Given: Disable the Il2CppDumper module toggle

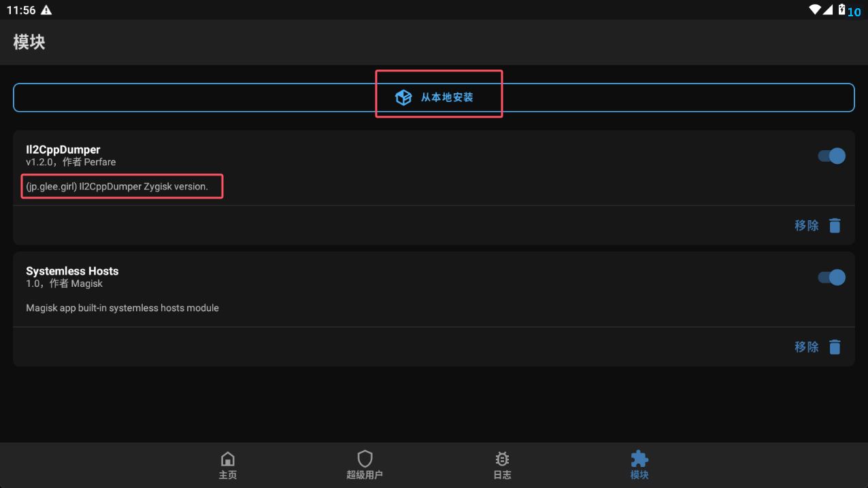Looking at the screenshot, I should pyautogui.click(x=831, y=156).
